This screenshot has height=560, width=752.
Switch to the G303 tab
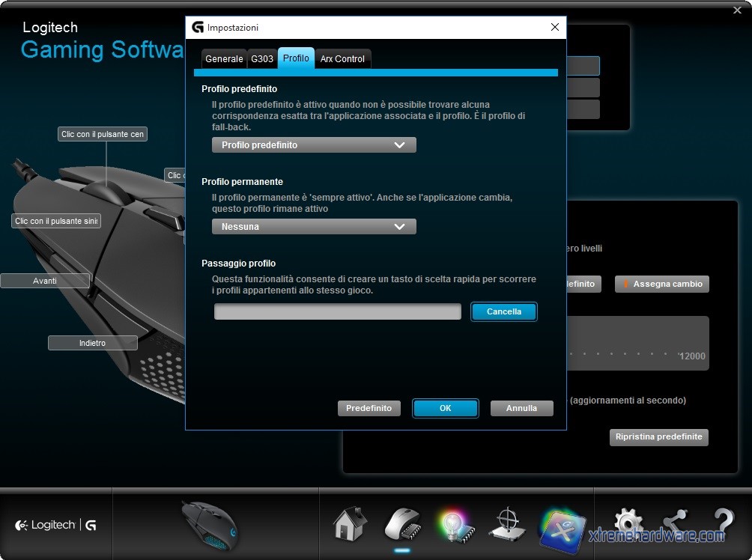pyautogui.click(x=262, y=59)
